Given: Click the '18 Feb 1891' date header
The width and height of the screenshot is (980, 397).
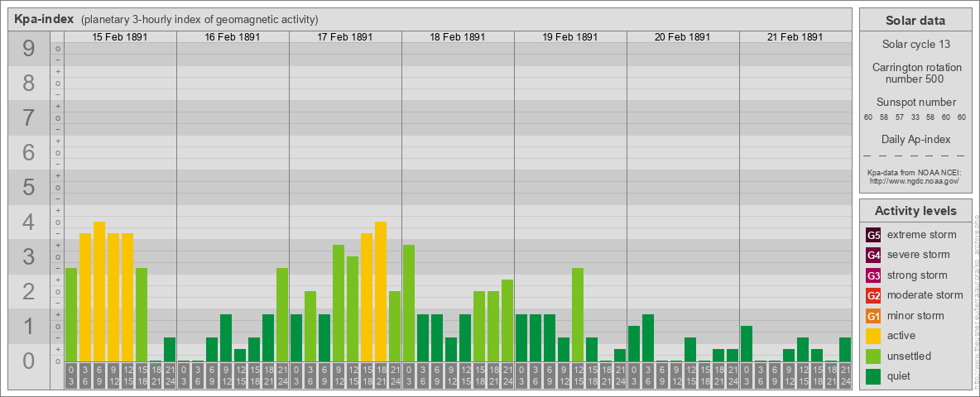Looking at the screenshot, I should point(458,37).
